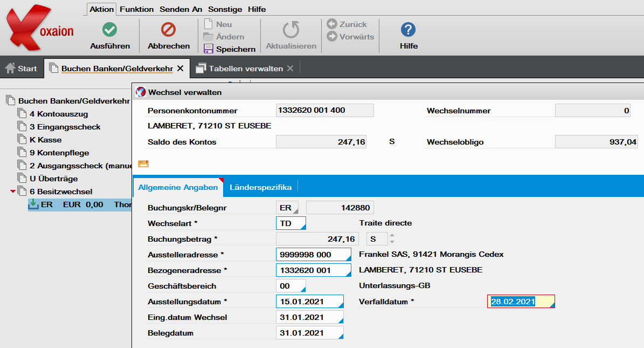The height and width of the screenshot is (348, 644).
Task: Click the Ausstellungsdatum field 15.01.2021
Action: click(x=310, y=302)
